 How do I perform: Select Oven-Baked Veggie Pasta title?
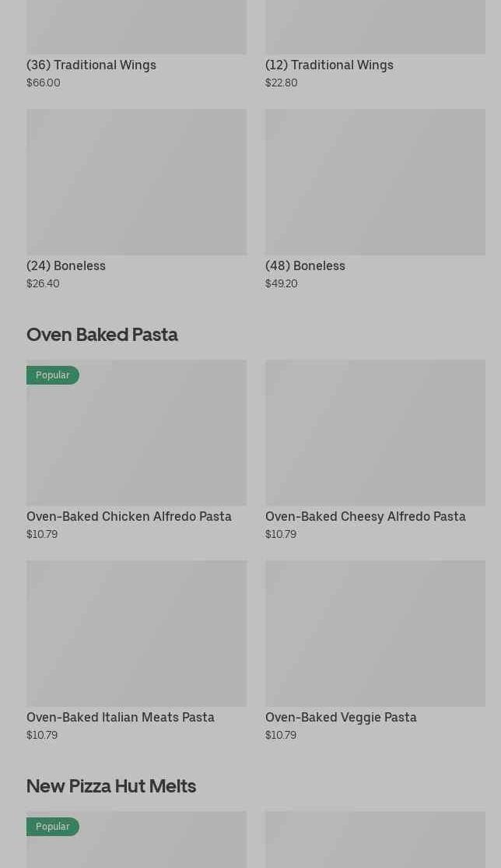point(341,717)
